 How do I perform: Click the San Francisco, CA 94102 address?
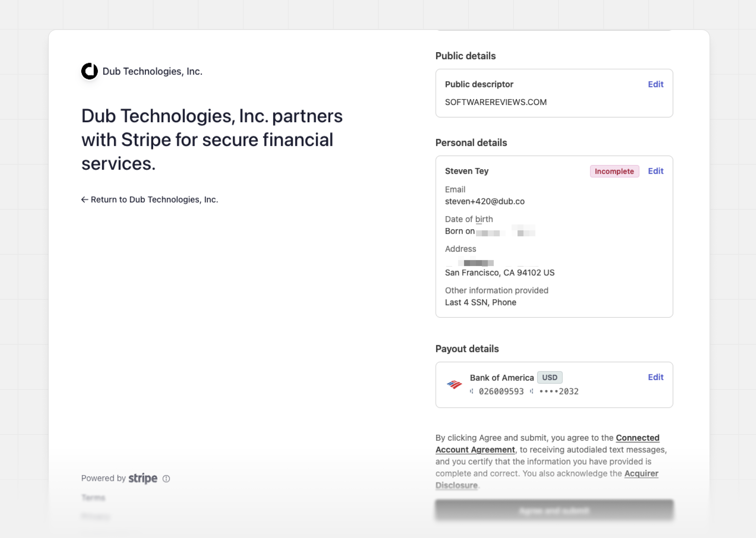coord(500,273)
